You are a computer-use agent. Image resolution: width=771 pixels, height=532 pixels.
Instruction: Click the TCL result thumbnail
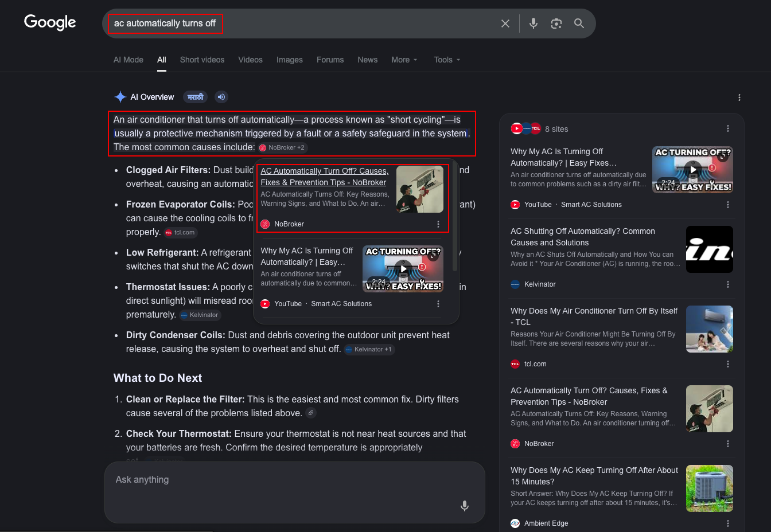(710, 329)
